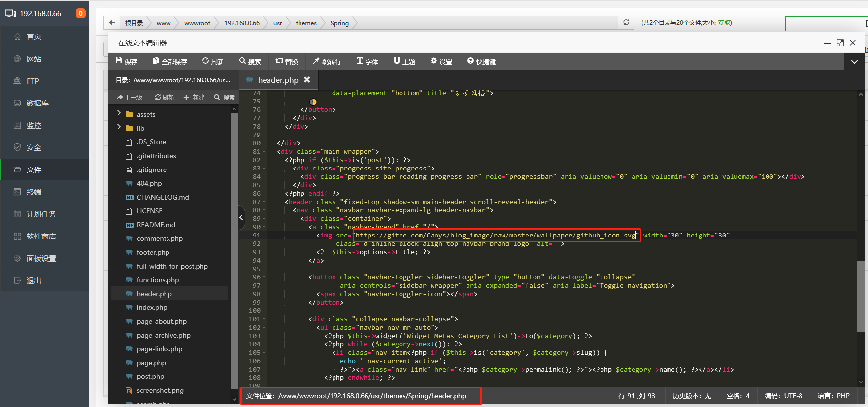Open page.php
This screenshot has width=868, height=407.
151,363
